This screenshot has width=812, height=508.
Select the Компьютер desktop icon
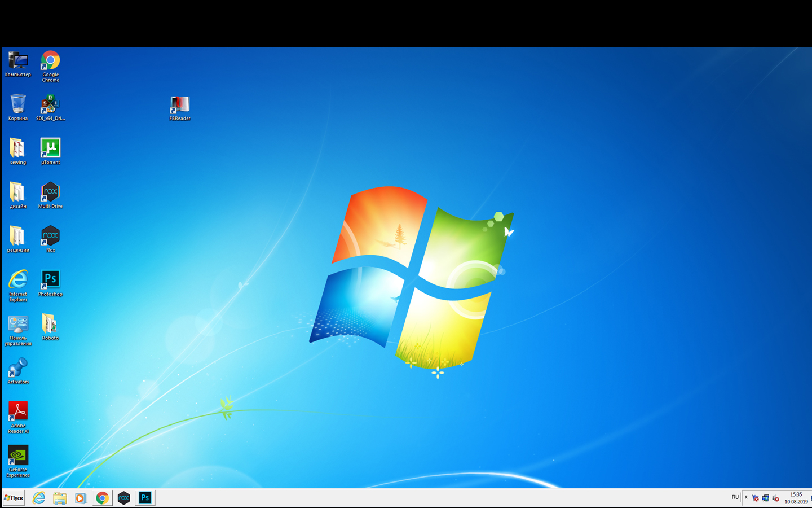(18, 64)
